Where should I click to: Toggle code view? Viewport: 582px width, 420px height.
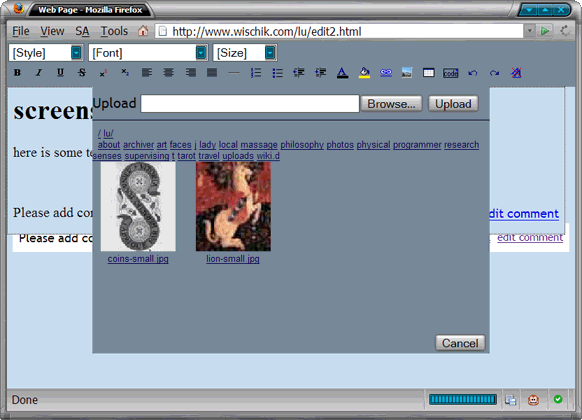[451, 73]
